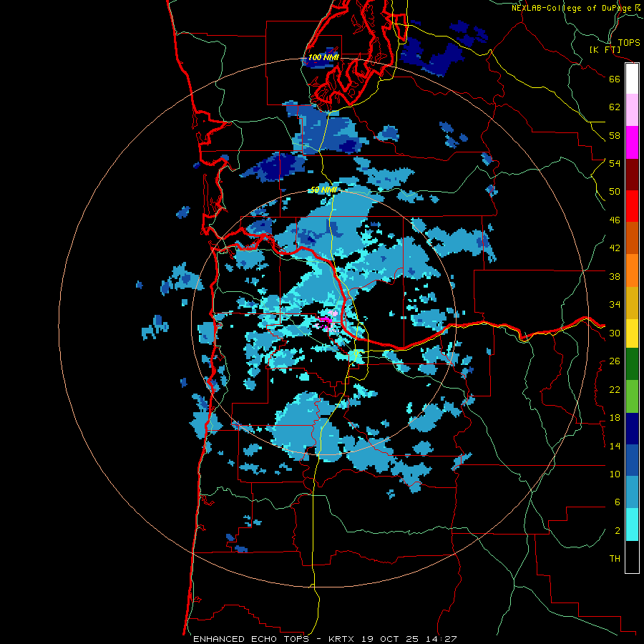This screenshot has height=644, width=644.
Task: Click the 42 value on the scale
Action: coord(615,248)
